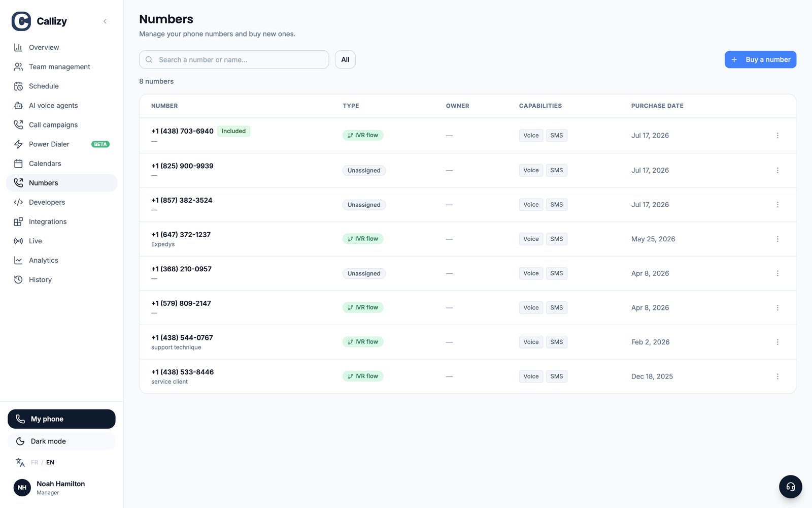Open the All filter dropdown
The height and width of the screenshot is (508, 812).
coord(345,59)
